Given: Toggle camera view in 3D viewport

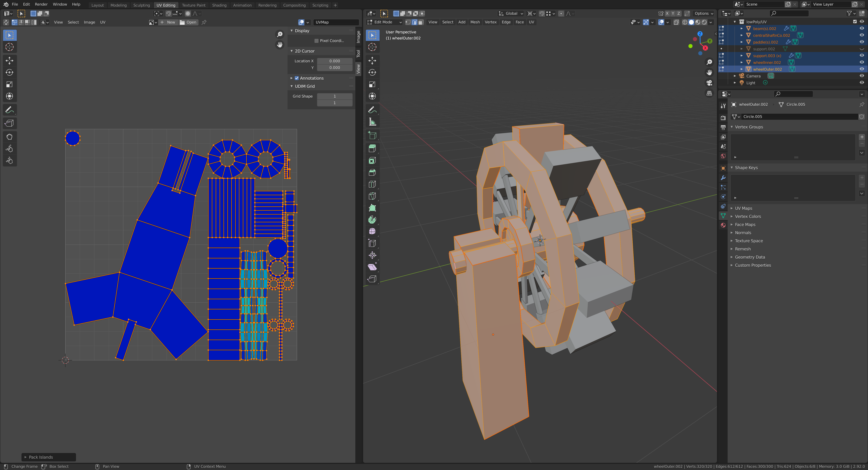Looking at the screenshot, I should point(709,83).
